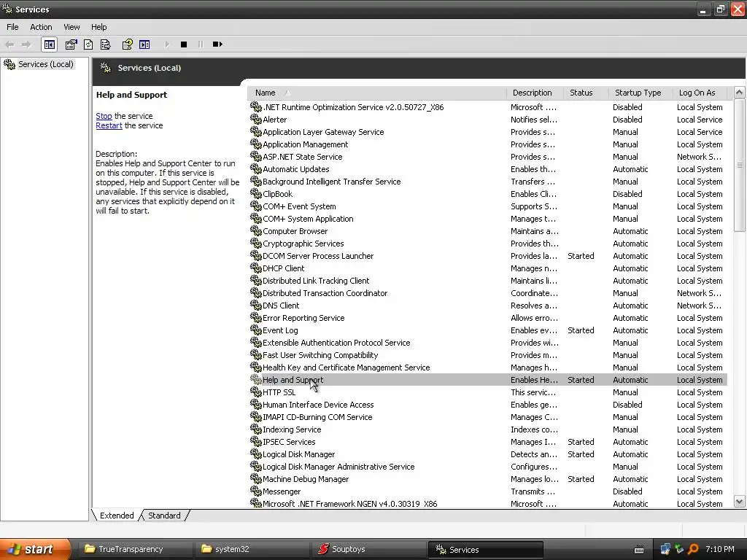Select Distributed Transaction Coordinator
747x560 pixels.
(487, 293)
